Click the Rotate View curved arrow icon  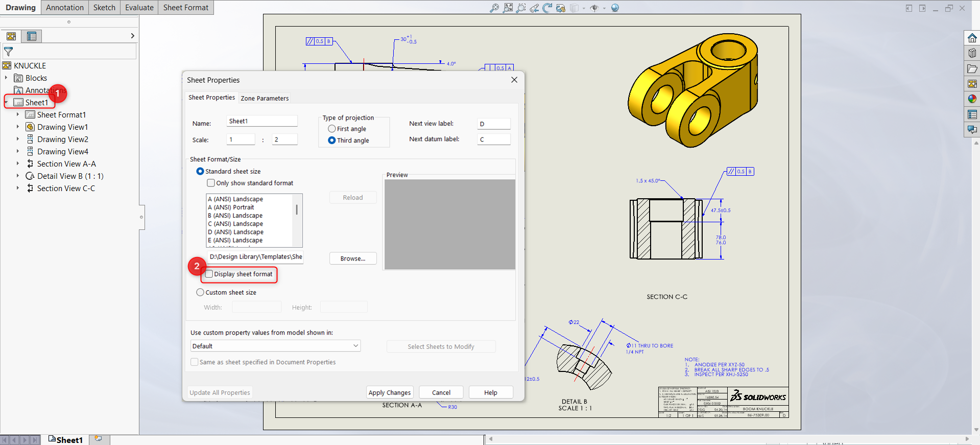pyautogui.click(x=547, y=8)
